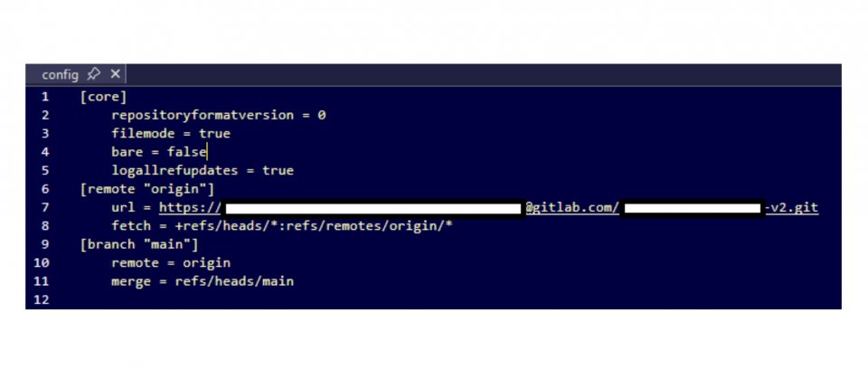Click line number 9 in the gutter
Image resolution: width=868 pixels, height=380 pixels.
tap(45, 244)
